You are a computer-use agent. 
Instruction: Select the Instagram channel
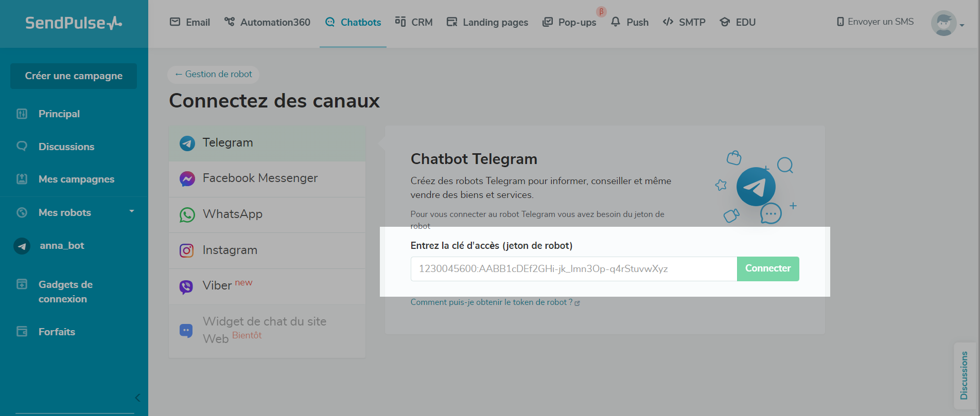click(x=267, y=250)
